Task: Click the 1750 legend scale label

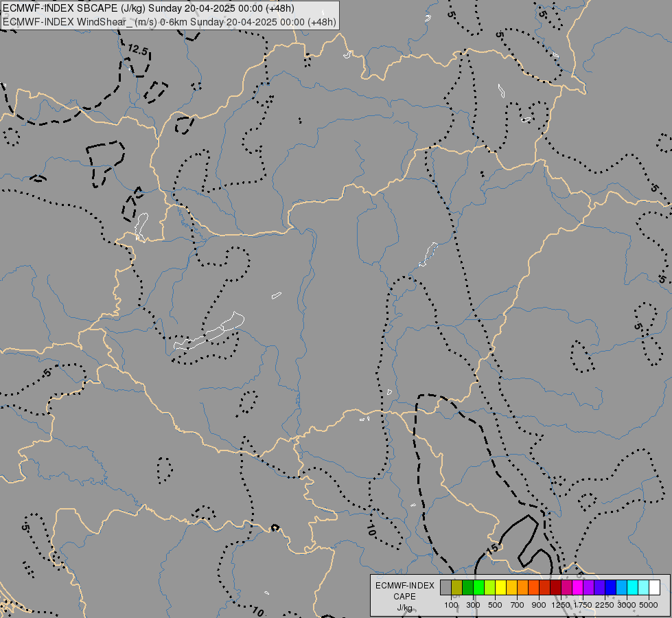Action: [583, 605]
